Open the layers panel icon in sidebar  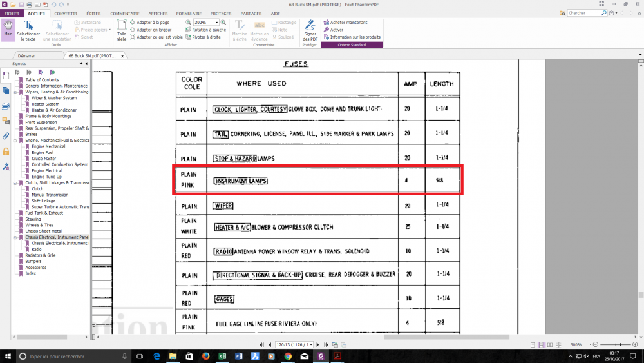pos(6,106)
